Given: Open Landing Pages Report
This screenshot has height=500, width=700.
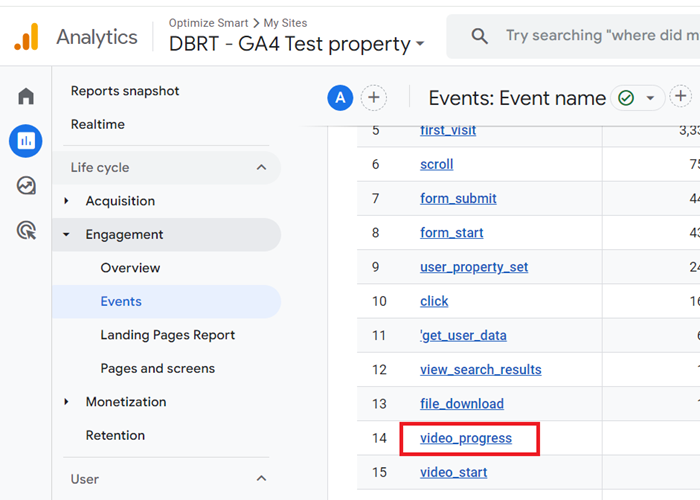Looking at the screenshot, I should coord(168,335).
